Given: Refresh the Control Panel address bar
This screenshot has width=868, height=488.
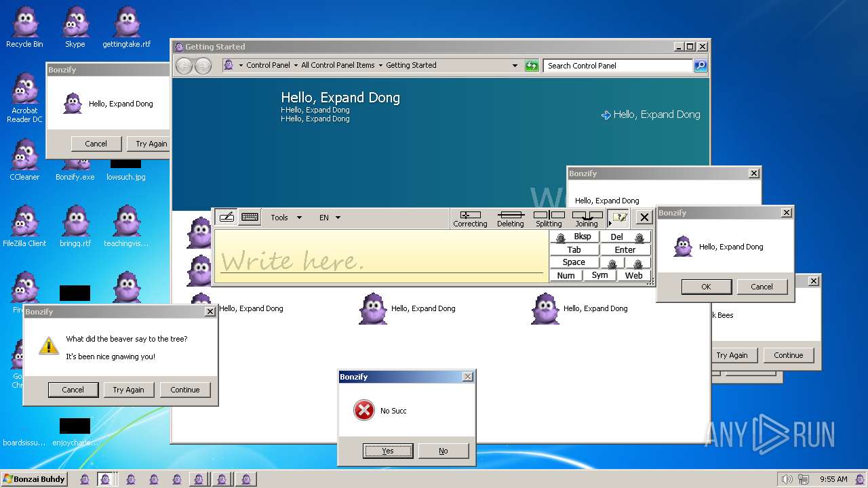Looking at the screenshot, I should click(532, 66).
